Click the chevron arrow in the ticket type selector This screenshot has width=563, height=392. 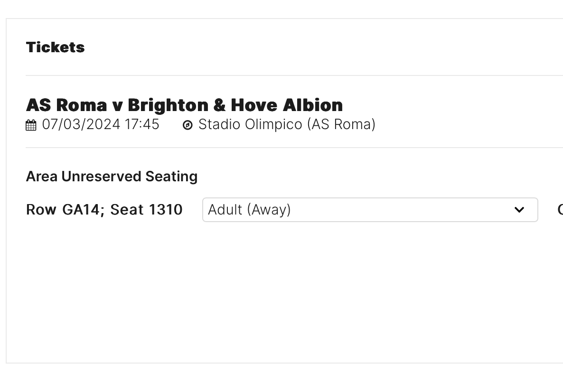click(519, 210)
